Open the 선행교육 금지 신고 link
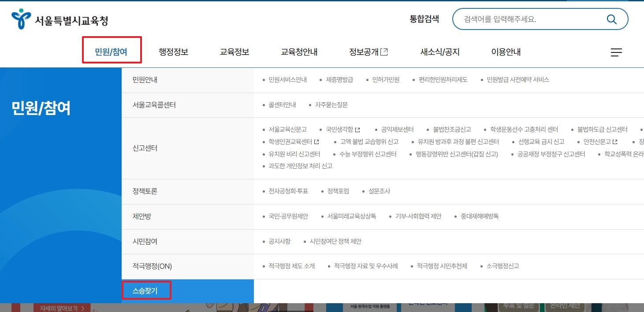 [x=541, y=142]
